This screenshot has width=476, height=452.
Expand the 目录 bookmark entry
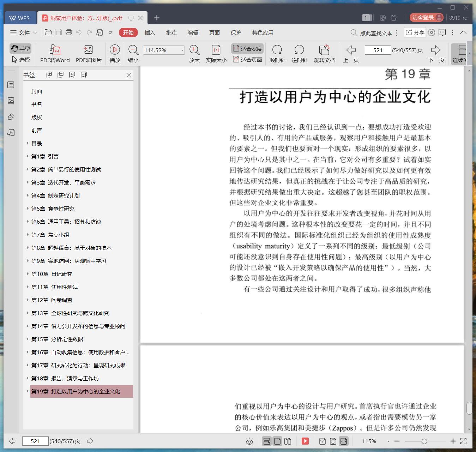[28, 143]
